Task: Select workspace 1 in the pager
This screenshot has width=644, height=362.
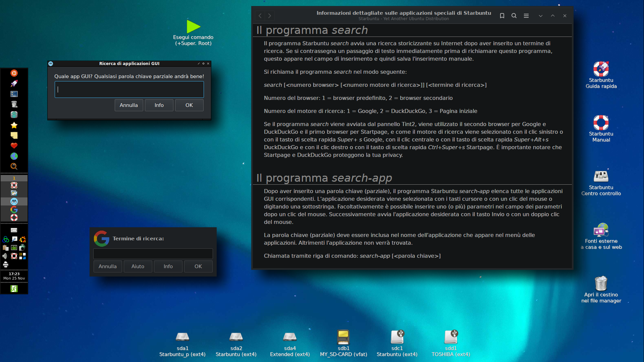Action: (14, 178)
